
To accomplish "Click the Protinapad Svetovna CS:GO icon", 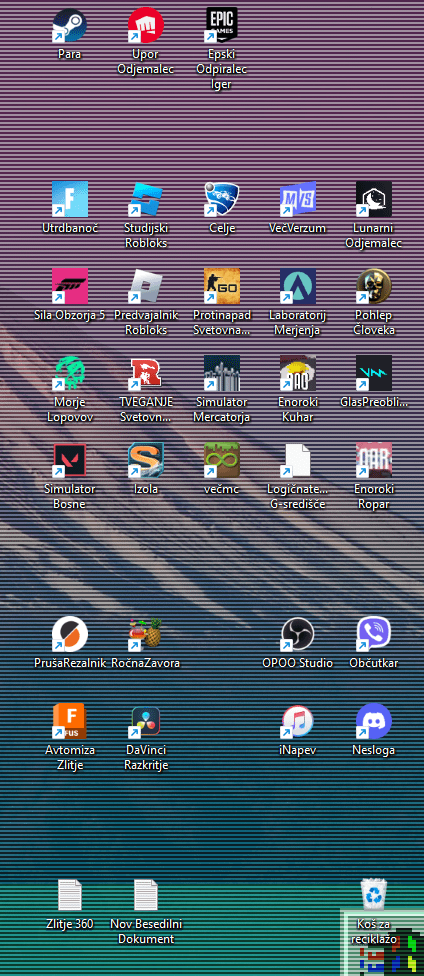I will [222, 286].
